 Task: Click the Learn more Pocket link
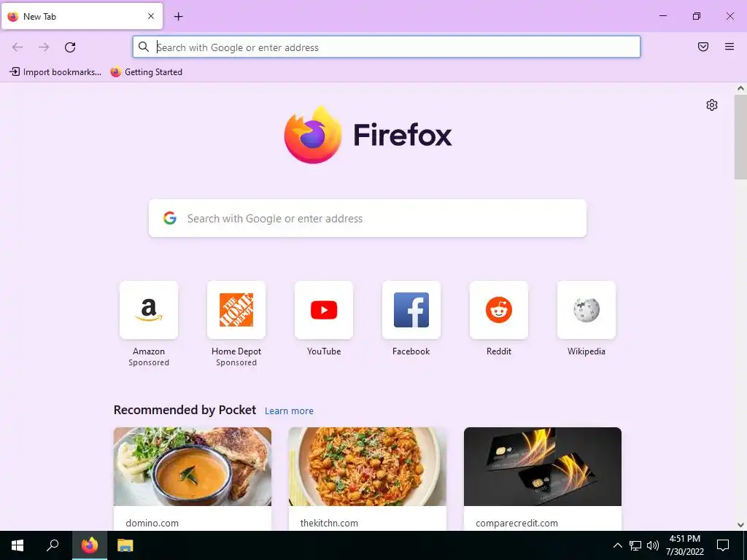click(289, 411)
